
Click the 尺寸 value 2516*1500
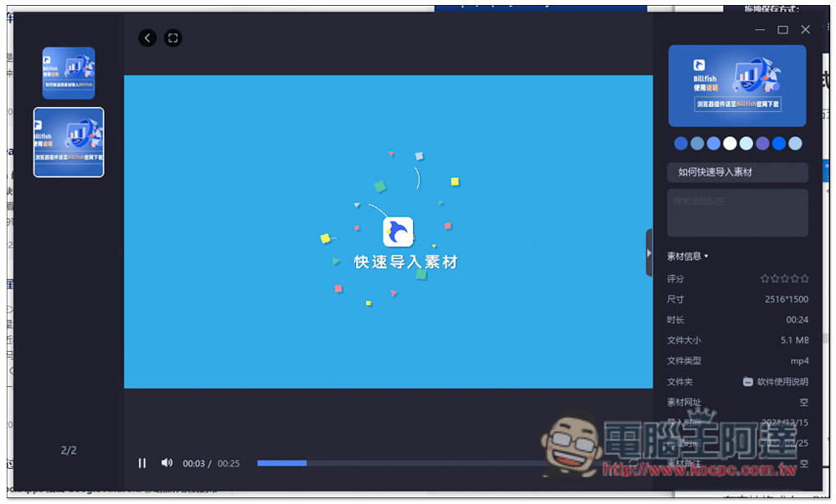click(787, 299)
